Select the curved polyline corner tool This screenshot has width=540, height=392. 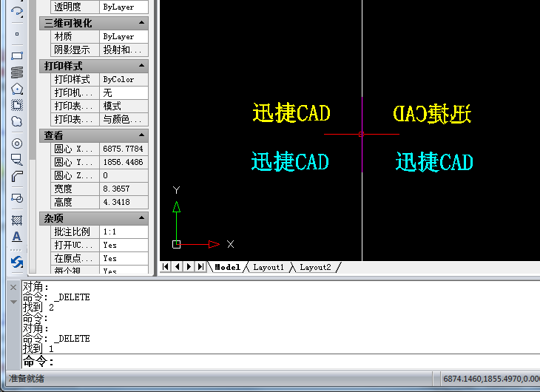17,176
